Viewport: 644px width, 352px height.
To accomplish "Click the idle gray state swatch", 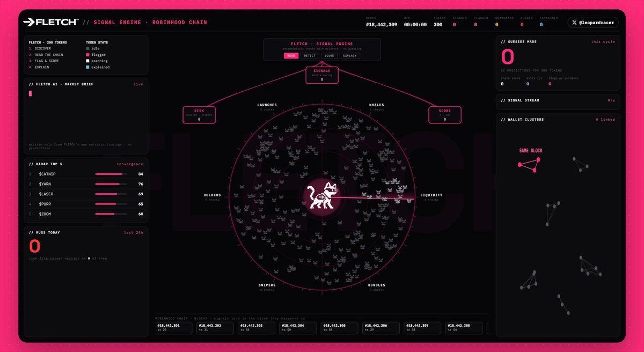I will [x=88, y=48].
